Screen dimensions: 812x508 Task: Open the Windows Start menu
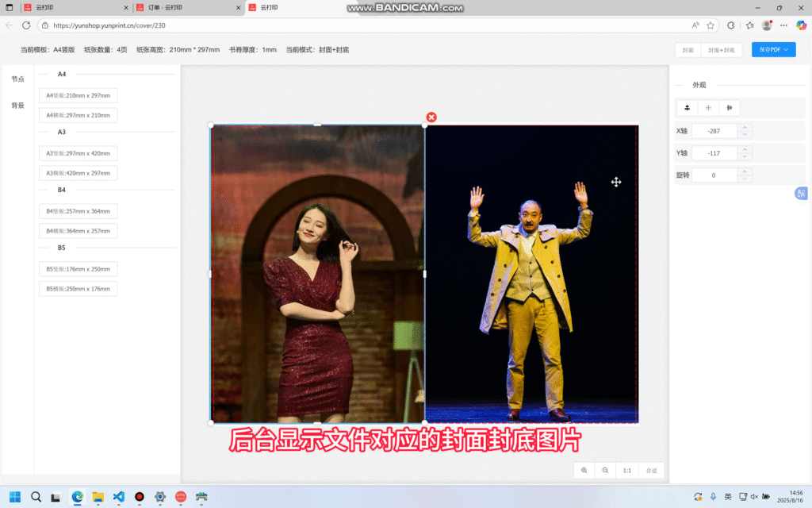click(x=15, y=497)
